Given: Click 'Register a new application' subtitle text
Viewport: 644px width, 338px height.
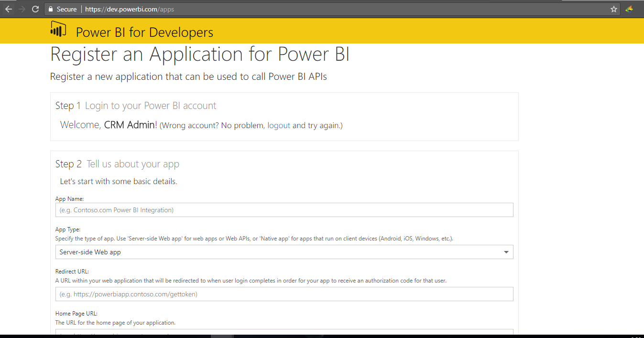Looking at the screenshot, I should 188,76.
